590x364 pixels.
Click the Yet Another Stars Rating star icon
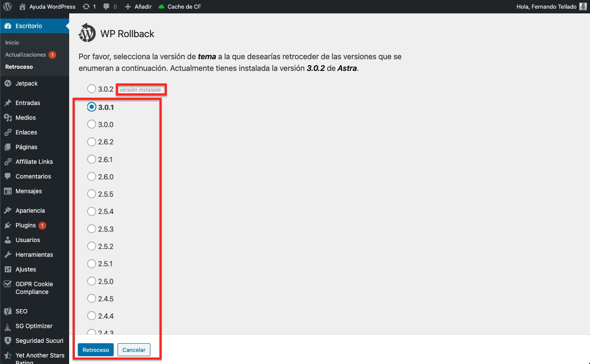pos(8,355)
